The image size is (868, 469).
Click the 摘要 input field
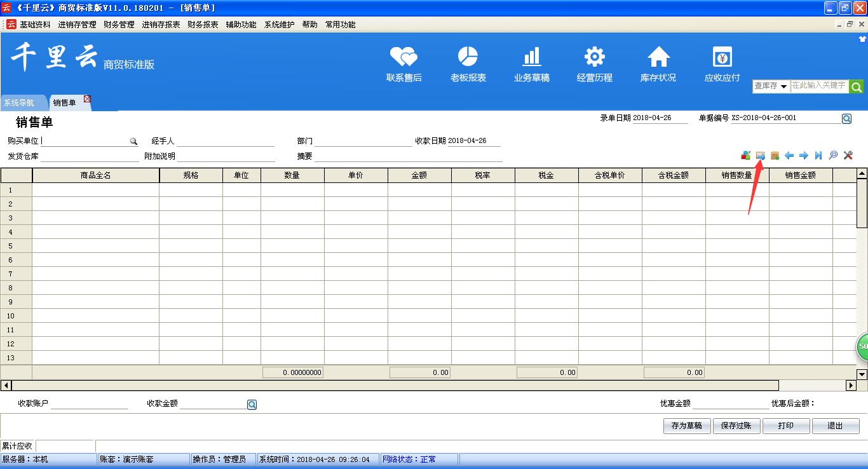[408, 156]
